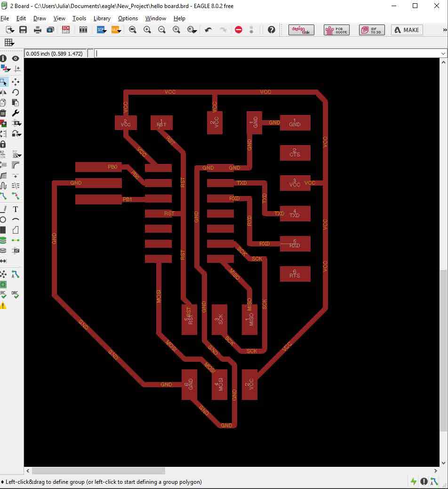Open the Zoom select dropdown
Screen dimensions: 448x489
(192, 30)
